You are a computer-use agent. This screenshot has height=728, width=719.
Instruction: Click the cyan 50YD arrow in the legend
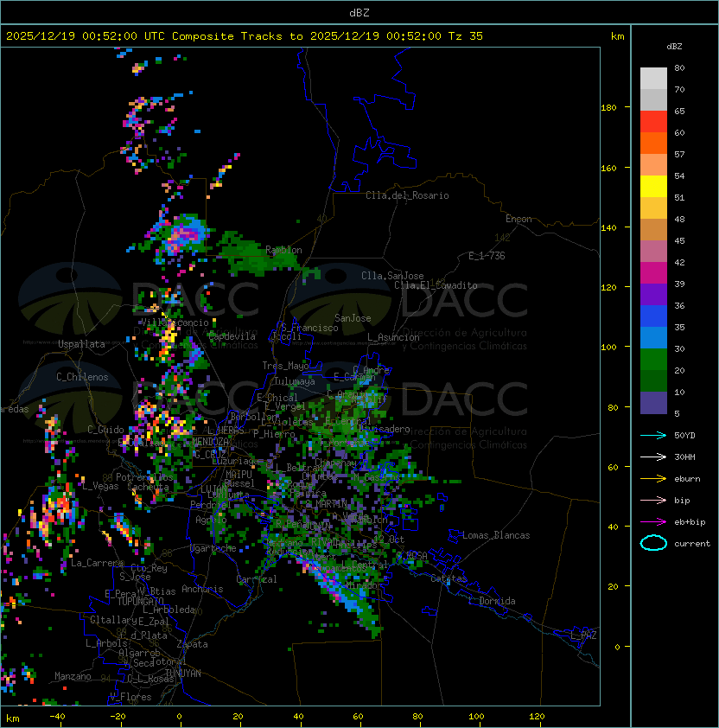pos(653,436)
